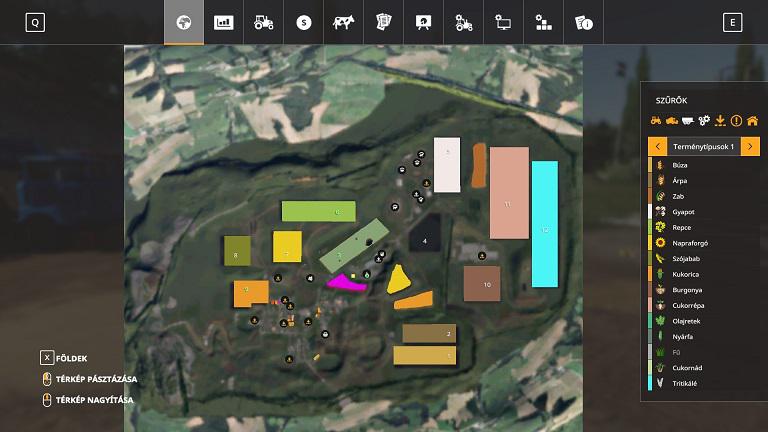Select the Terménytípusok 1 filter header
This screenshot has height=432, width=768.
click(704, 146)
